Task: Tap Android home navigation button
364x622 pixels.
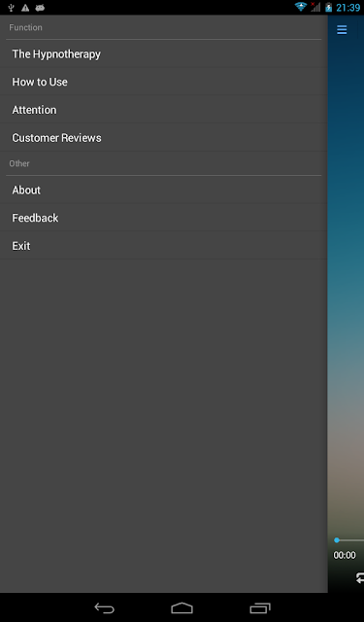Action: coord(182,607)
